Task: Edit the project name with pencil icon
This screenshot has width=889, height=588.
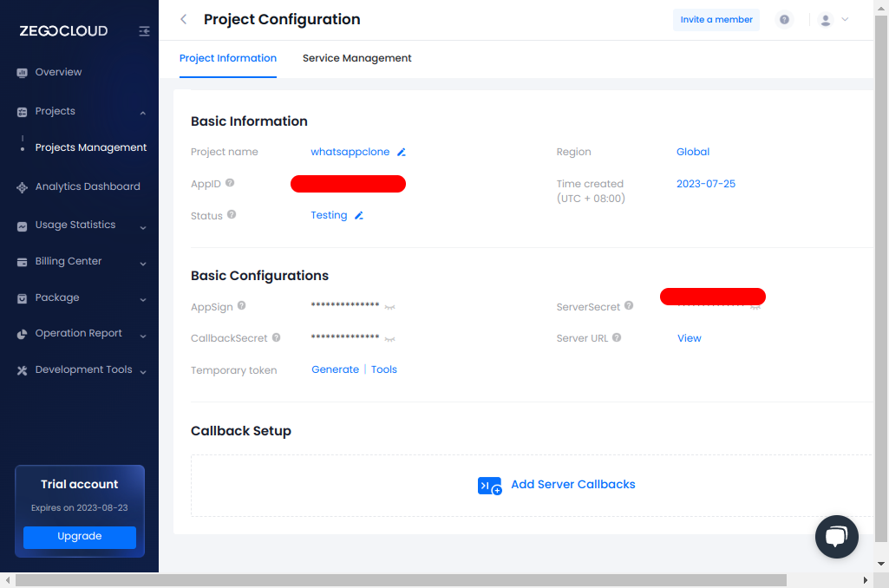Action: click(x=402, y=153)
